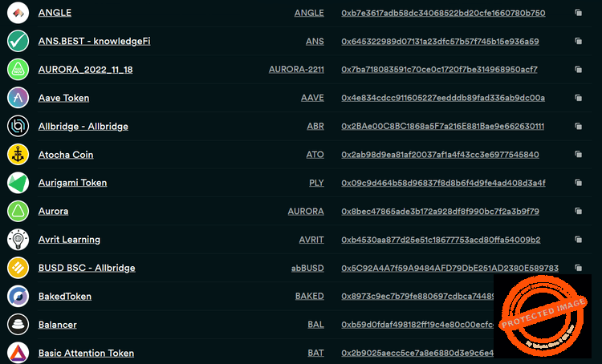Click the AURORA_2022_11_18 token logo

click(x=18, y=70)
